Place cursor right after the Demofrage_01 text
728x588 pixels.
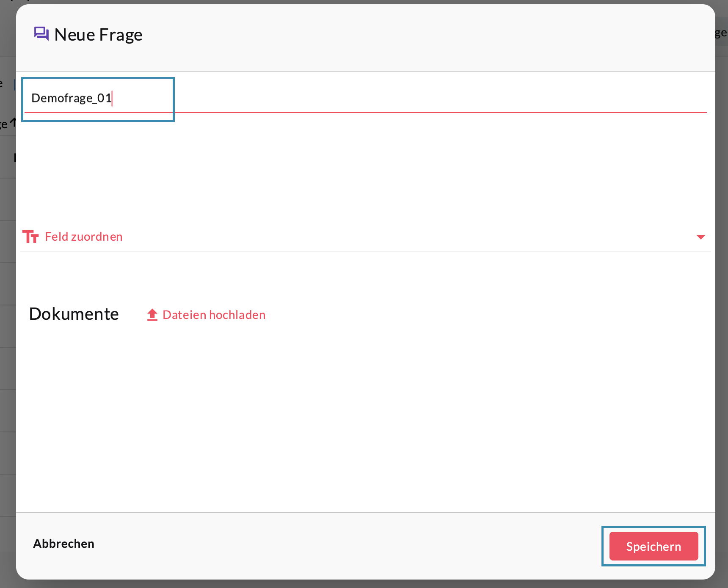coord(112,98)
